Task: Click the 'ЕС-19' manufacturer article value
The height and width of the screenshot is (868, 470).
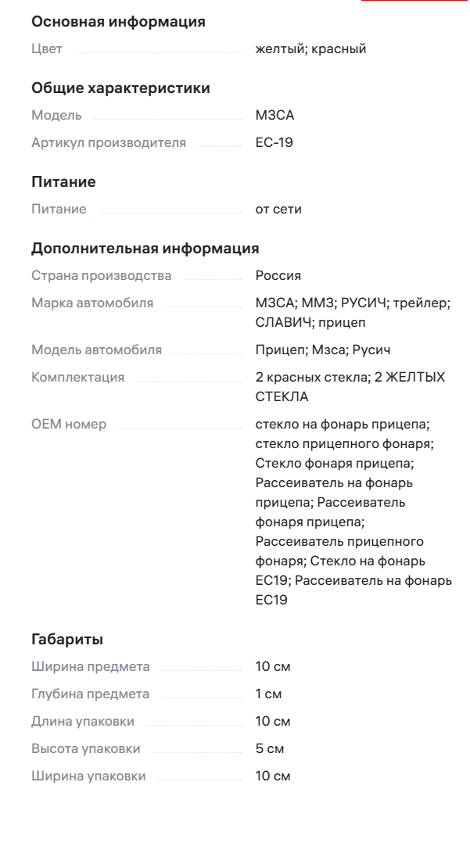Action: [274, 142]
